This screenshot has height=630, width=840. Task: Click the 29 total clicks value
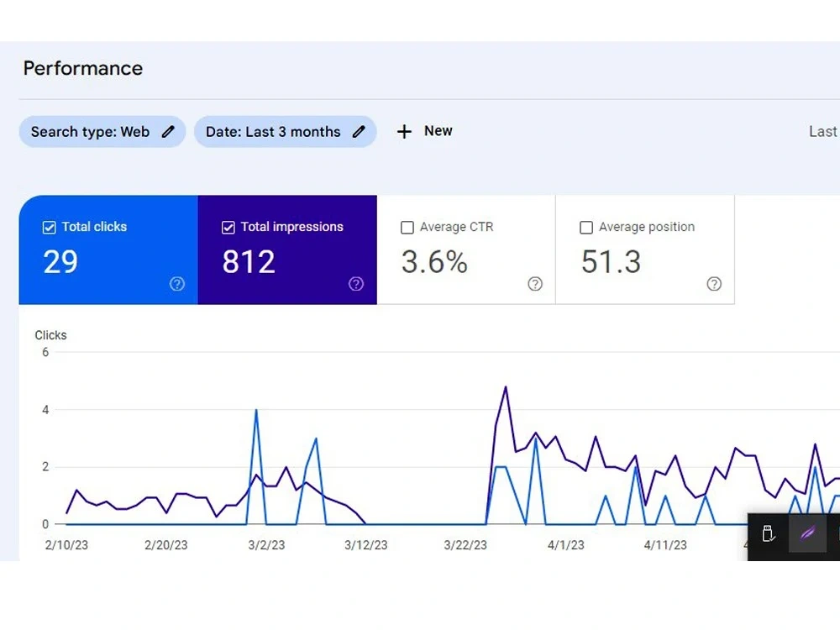click(60, 262)
